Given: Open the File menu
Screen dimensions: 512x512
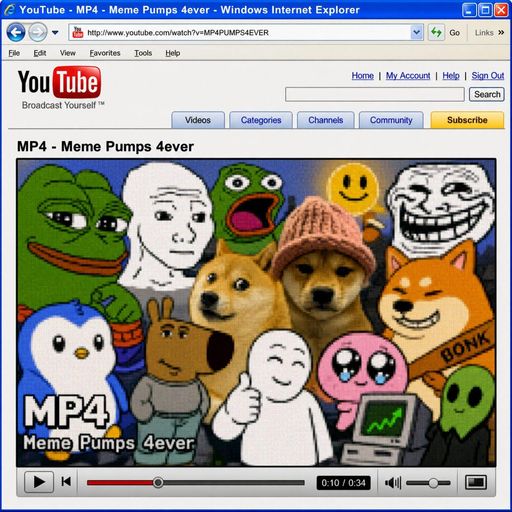Looking at the screenshot, I should point(14,53).
